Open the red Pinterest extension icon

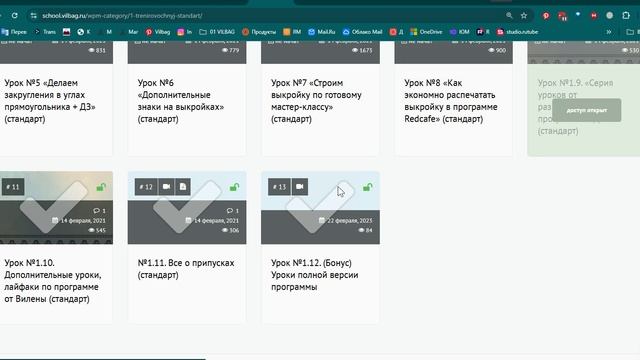(x=546, y=16)
